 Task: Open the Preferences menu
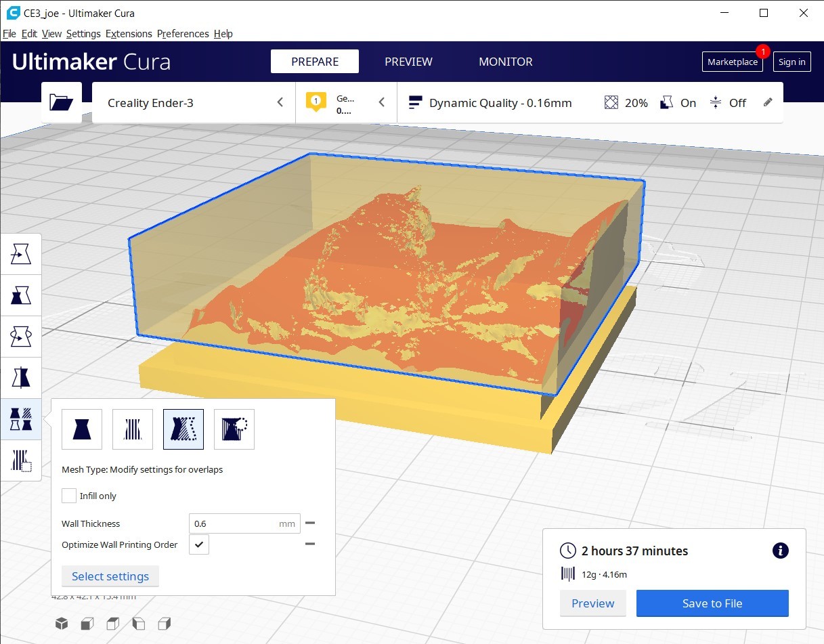[183, 34]
